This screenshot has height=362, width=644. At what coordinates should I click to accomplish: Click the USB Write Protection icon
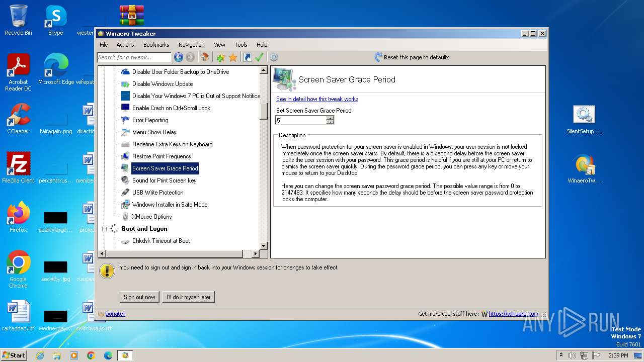(x=125, y=193)
